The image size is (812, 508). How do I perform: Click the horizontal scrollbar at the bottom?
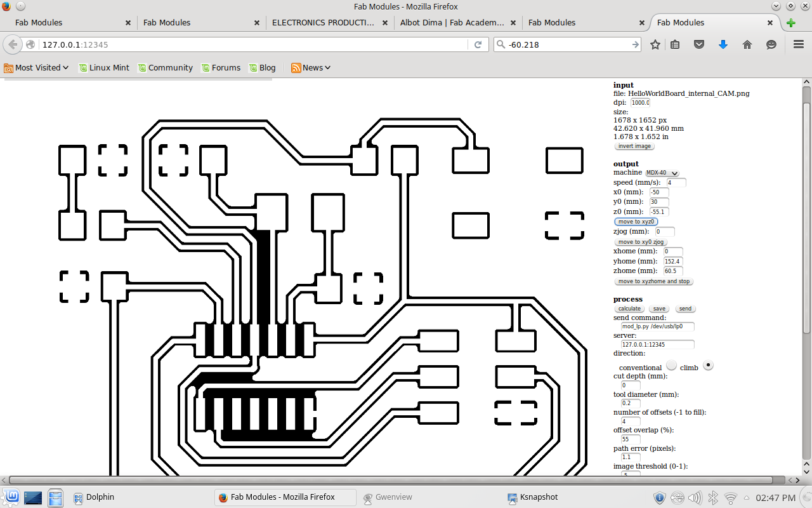pyautogui.click(x=391, y=480)
